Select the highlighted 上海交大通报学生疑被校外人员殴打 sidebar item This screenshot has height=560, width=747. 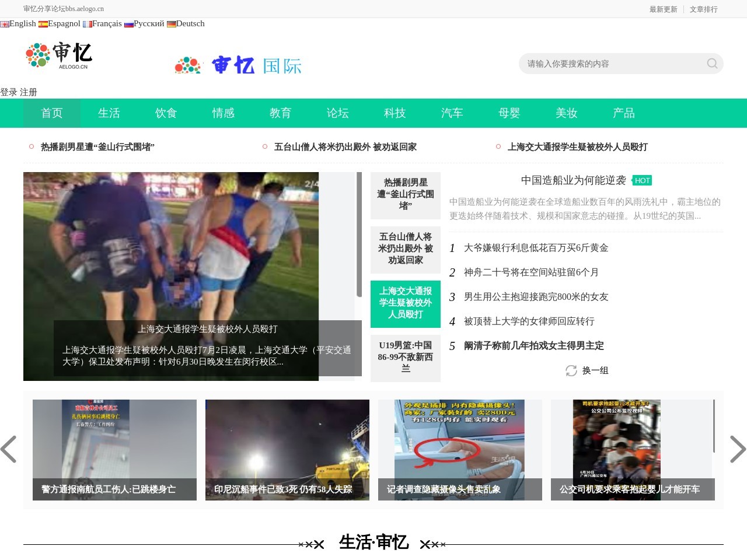point(405,304)
